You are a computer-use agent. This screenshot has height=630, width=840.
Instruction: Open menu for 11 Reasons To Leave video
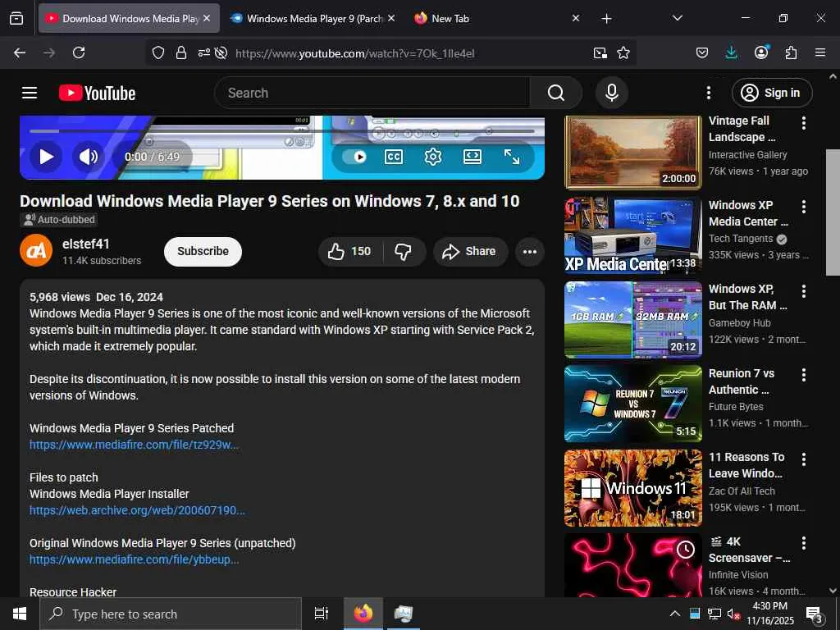[803, 459]
